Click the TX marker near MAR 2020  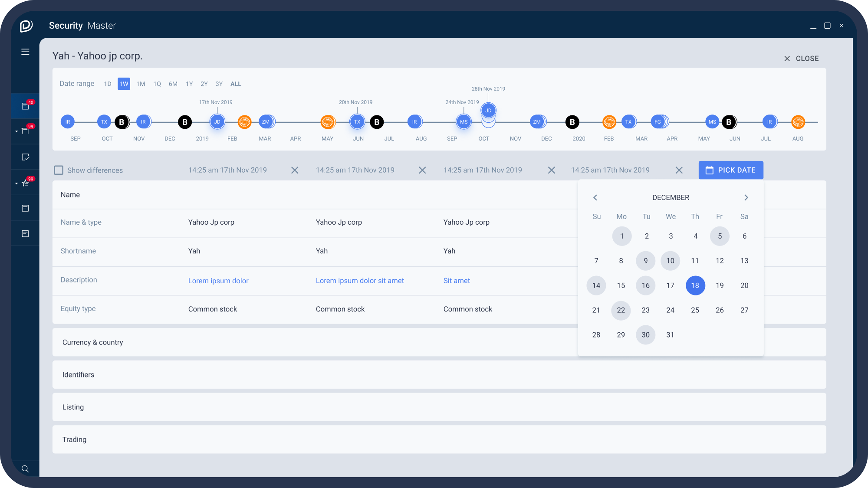628,122
